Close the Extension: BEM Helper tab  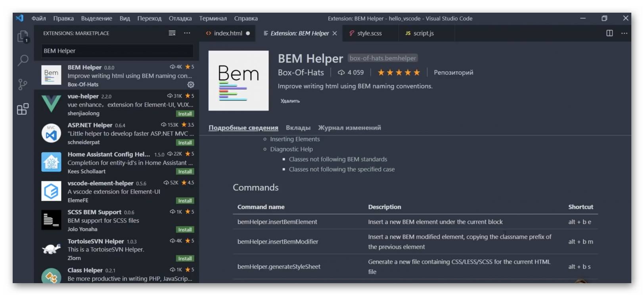tap(335, 33)
